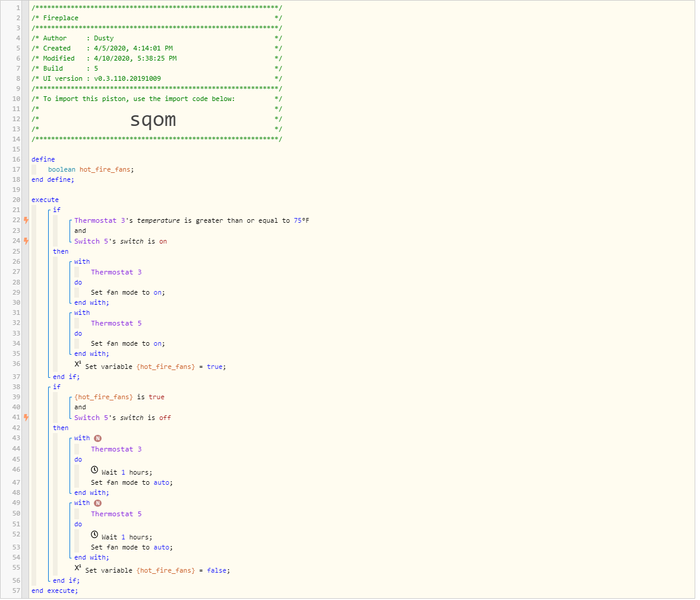Viewport: 700px width, 600px height.
Task: Select device 'Thermostat 3' on line 44
Action: (116, 450)
